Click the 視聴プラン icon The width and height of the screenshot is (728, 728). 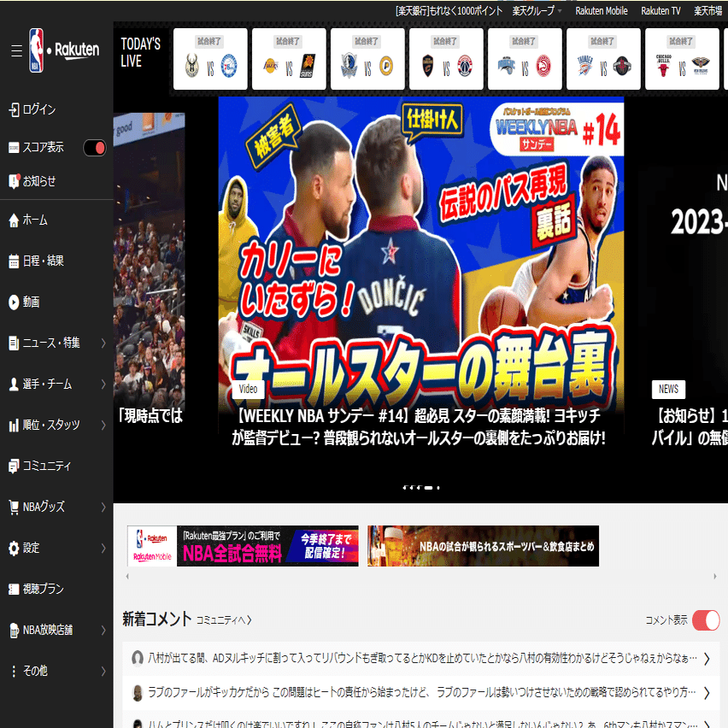[x=14, y=589]
